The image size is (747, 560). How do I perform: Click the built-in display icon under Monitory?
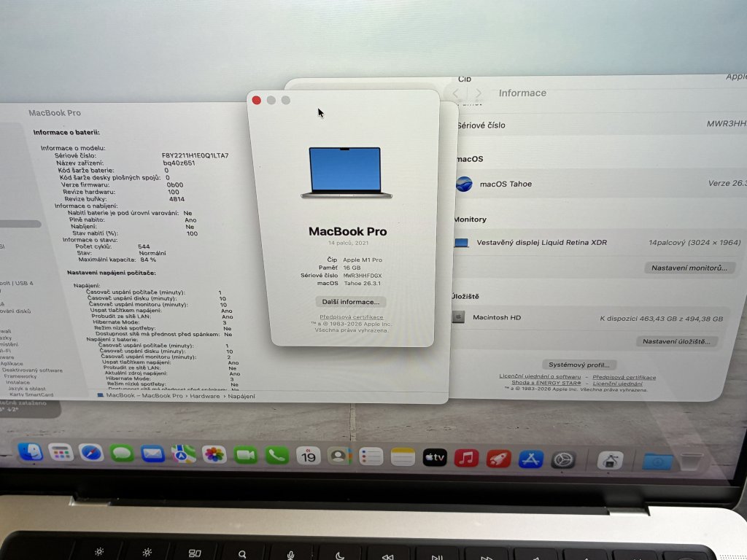(461, 243)
